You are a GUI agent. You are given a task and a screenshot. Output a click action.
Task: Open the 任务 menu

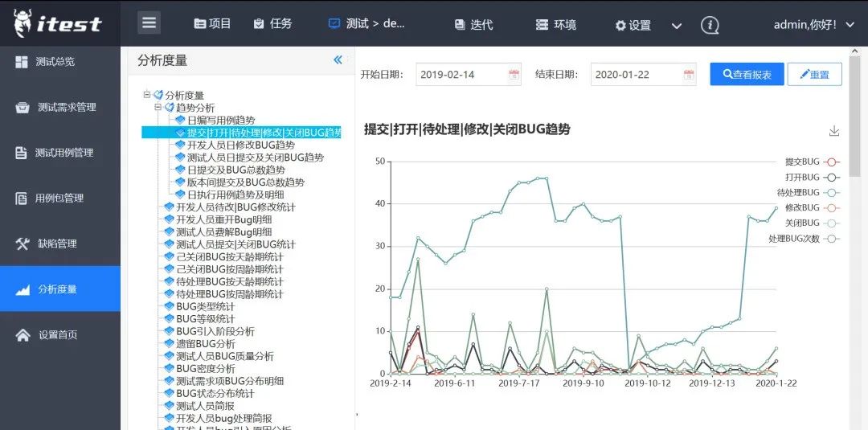(x=273, y=24)
